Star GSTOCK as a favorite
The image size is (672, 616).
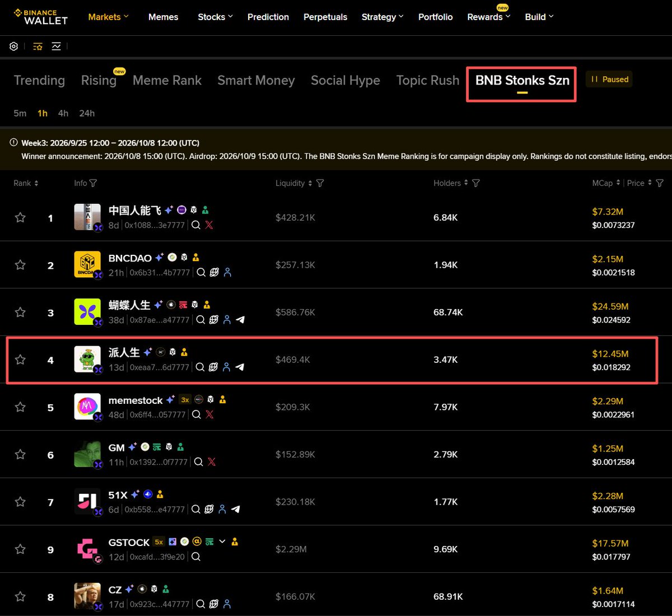click(x=20, y=549)
